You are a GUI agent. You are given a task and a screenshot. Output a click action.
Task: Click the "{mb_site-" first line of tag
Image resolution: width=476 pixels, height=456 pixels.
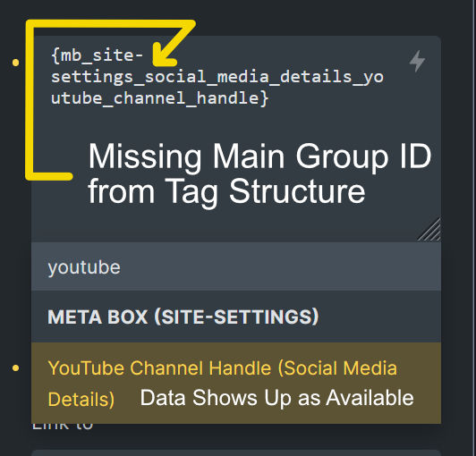98,55
